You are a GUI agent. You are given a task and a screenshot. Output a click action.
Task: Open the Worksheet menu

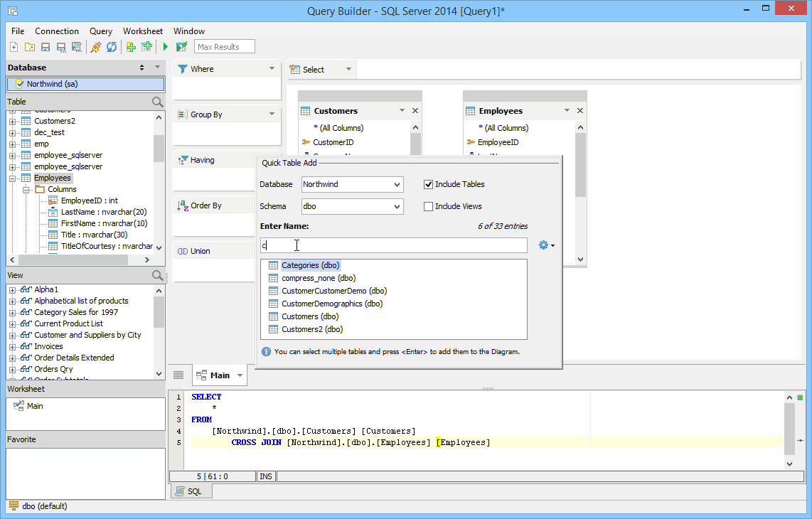pos(142,31)
